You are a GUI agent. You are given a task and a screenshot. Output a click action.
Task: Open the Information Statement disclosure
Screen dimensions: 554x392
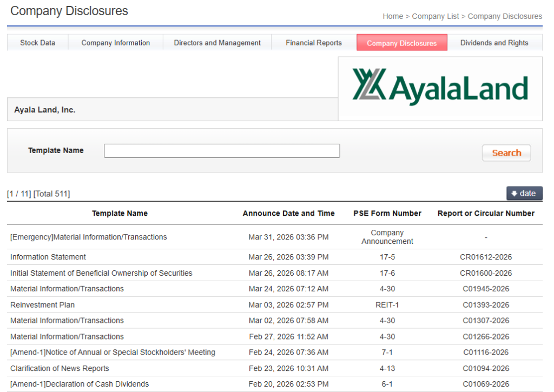pos(48,257)
